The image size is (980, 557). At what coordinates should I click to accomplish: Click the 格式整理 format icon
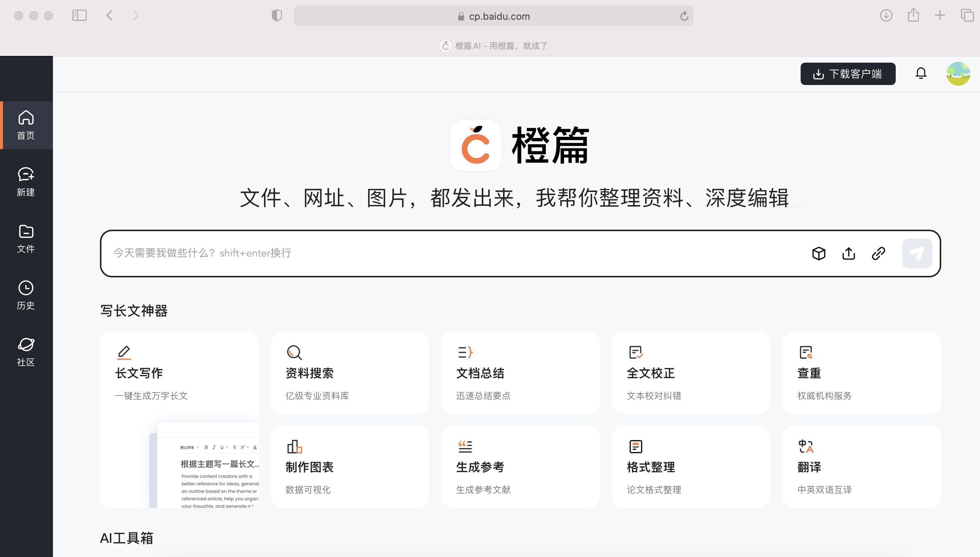click(x=636, y=446)
